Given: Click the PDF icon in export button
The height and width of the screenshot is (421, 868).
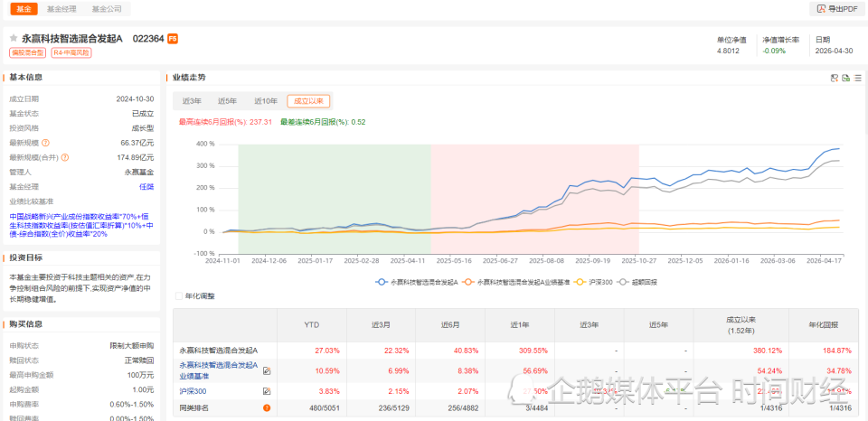Looking at the screenshot, I should point(821,9).
